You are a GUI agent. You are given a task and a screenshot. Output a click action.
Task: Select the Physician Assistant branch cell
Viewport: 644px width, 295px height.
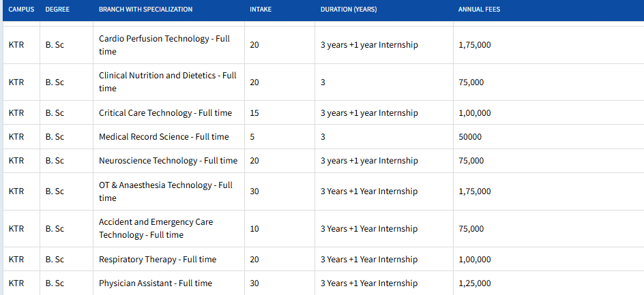(x=156, y=283)
